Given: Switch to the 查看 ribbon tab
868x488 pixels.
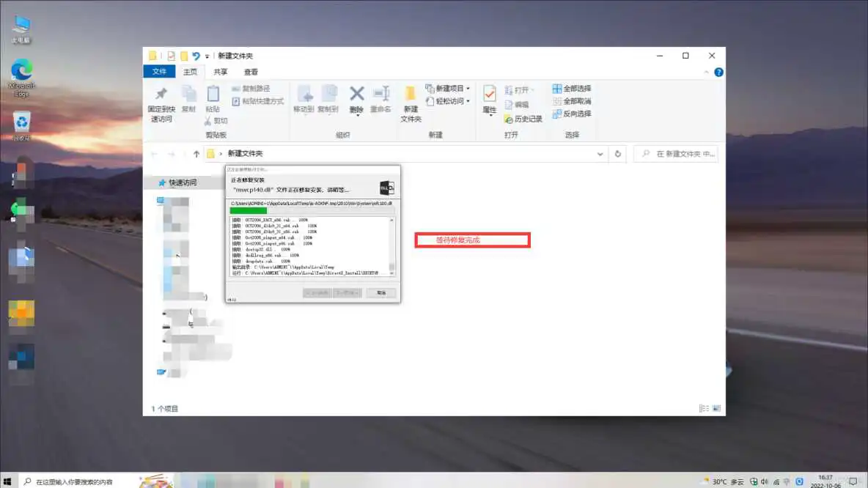Looking at the screenshot, I should pyautogui.click(x=250, y=71).
